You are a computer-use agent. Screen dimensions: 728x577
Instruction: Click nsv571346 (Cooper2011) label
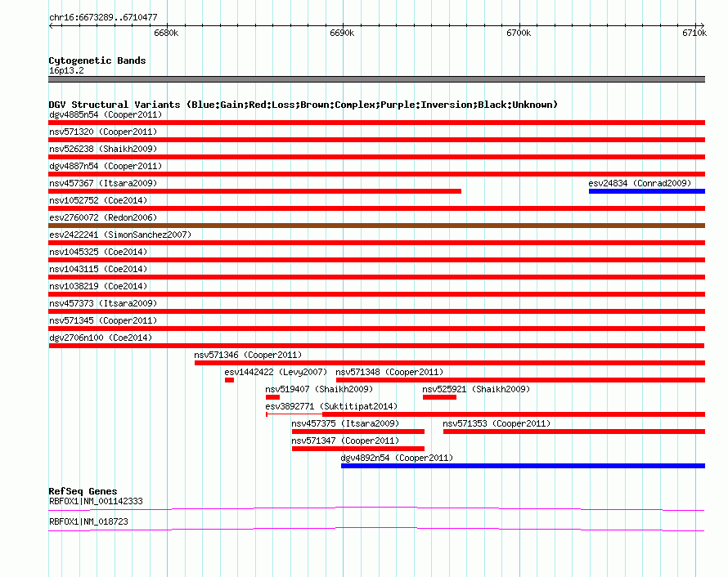click(248, 355)
